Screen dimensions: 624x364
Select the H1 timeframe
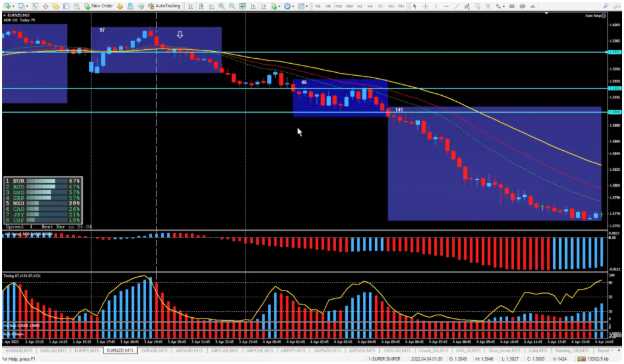click(x=359, y=6)
